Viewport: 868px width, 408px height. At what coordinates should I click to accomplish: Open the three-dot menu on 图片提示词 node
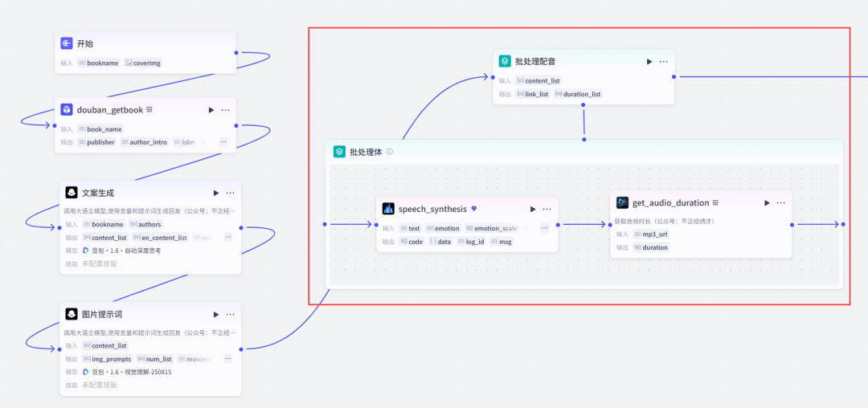[230, 314]
